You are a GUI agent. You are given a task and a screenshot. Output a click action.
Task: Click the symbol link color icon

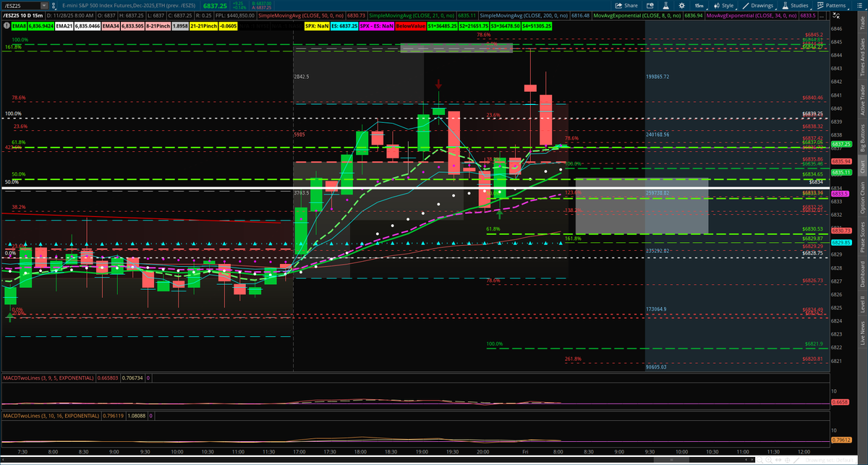point(53,6)
